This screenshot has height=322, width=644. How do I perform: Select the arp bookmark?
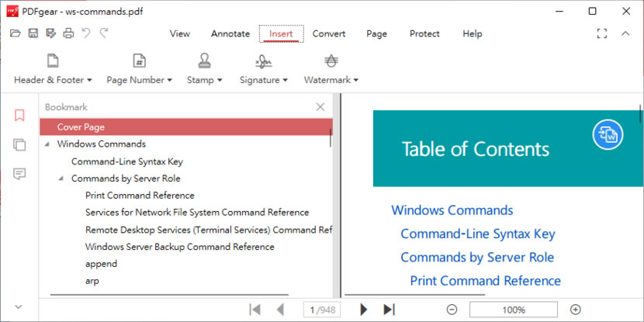point(92,281)
